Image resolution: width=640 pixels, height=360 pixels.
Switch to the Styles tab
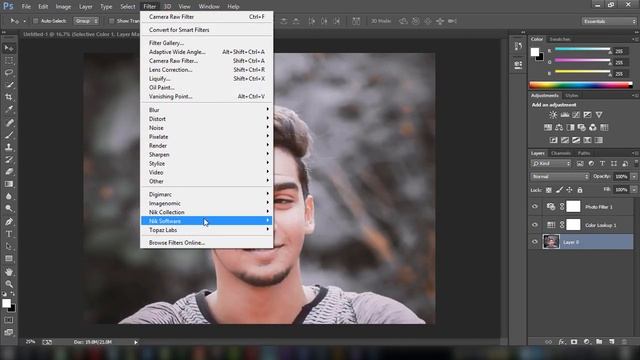(x=571, y=96)
